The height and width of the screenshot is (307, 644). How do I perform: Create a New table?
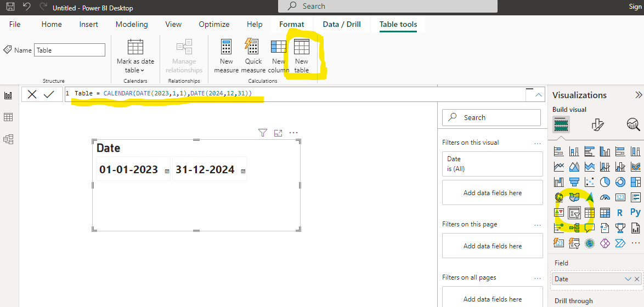tap(302, 56)
